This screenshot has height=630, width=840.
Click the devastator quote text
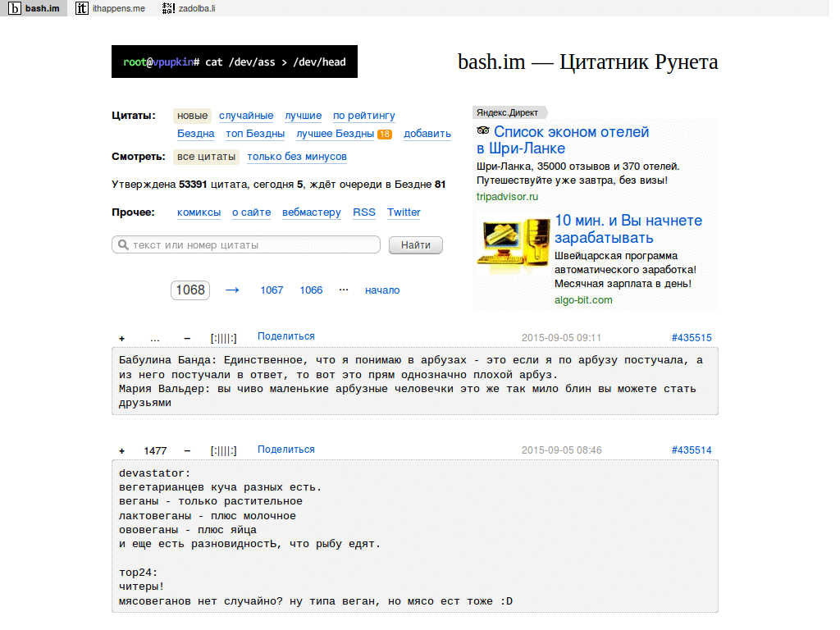(414, 536)
